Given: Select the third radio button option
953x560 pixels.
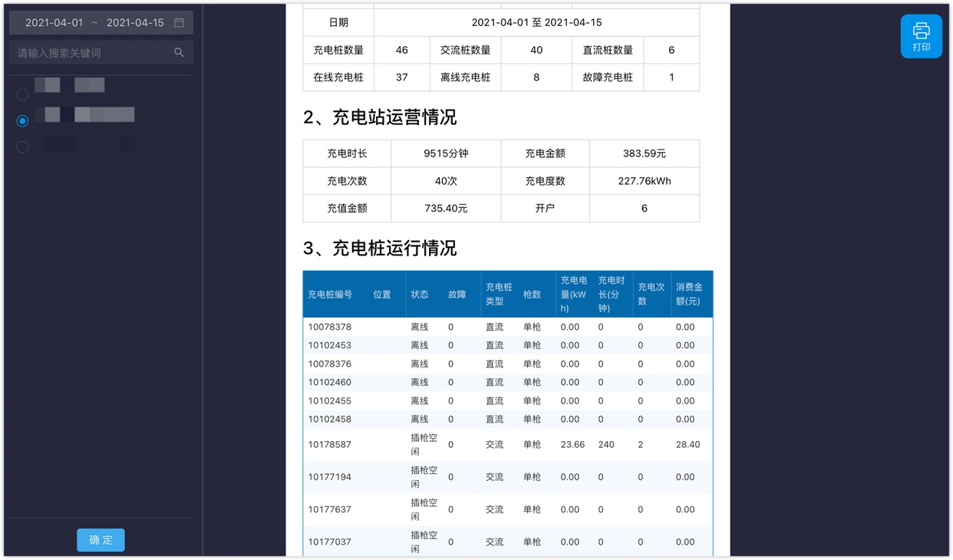Looking at the screenshot, I should click(22, 147).
